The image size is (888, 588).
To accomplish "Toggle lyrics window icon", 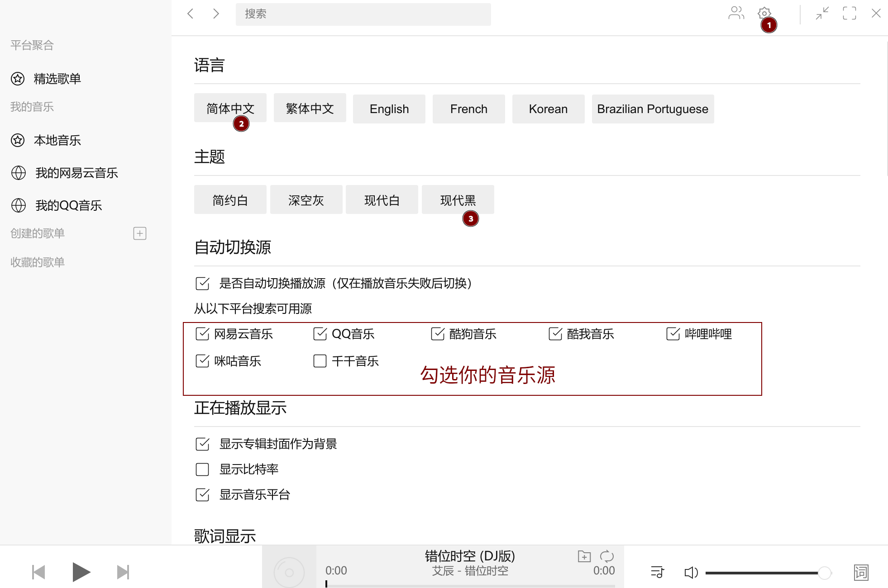I will (861, 573).
